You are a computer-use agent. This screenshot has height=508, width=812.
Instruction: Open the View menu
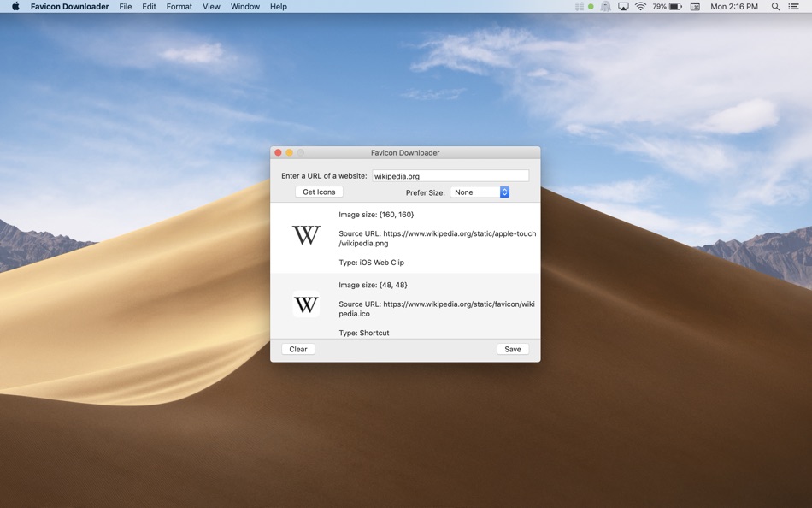click(211, 6)
